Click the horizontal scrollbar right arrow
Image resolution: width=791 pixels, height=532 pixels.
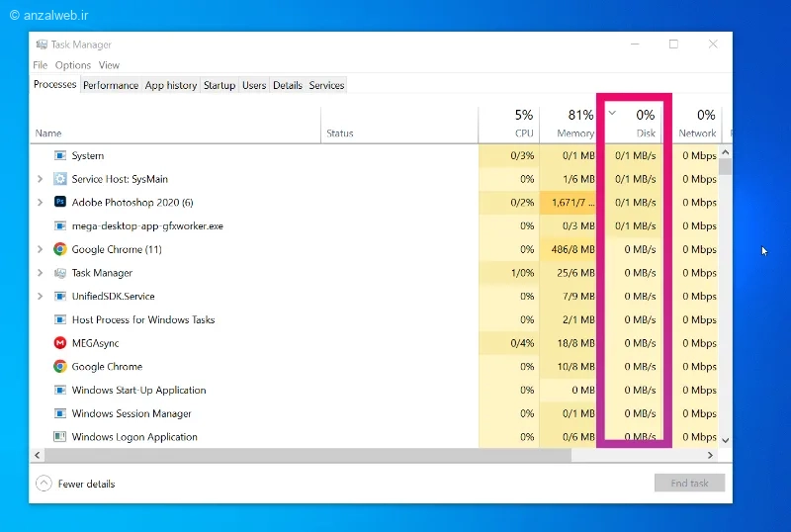[710, 455]
